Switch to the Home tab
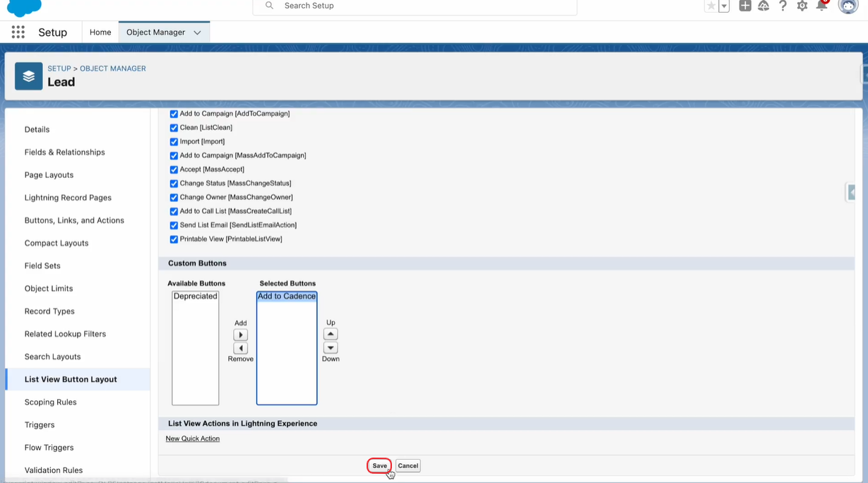The height and width of the screenshot is (483, 868). tap(100, 32)
